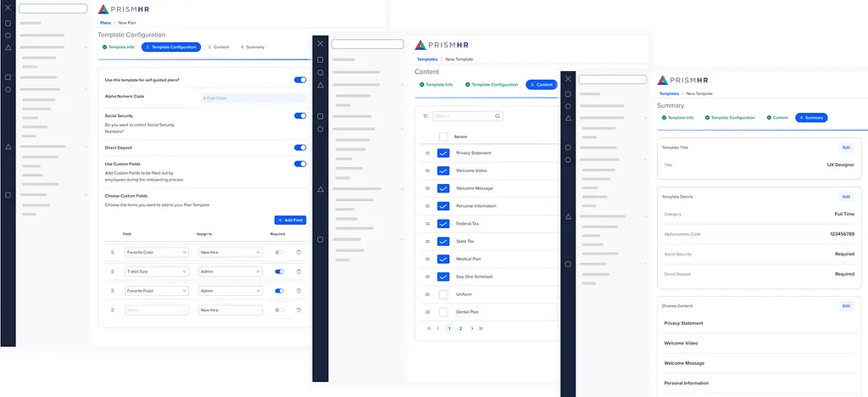The height and width of the screenshot is (397, 868).
Task: Click drag handle for Medical Plan row
Action: pyautogui.click(x=427, y=259)
